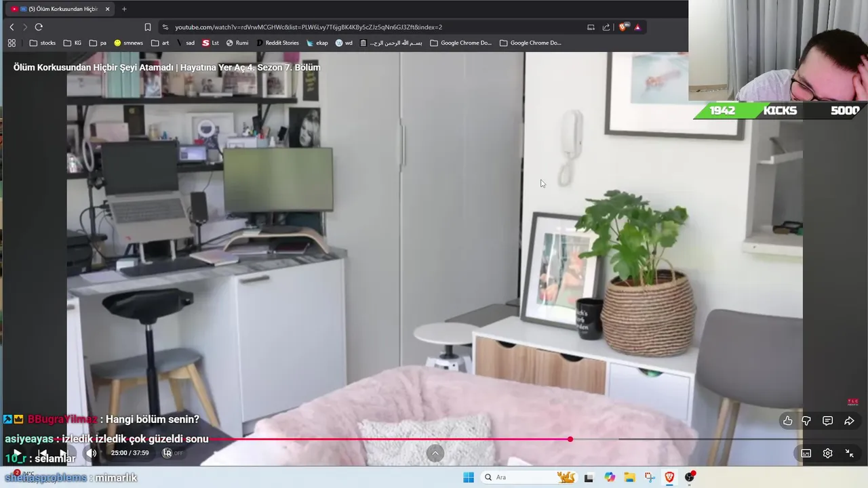
Task: Skip to the next video in playlist
Action: pyautogui.click(x=65, y=453)
